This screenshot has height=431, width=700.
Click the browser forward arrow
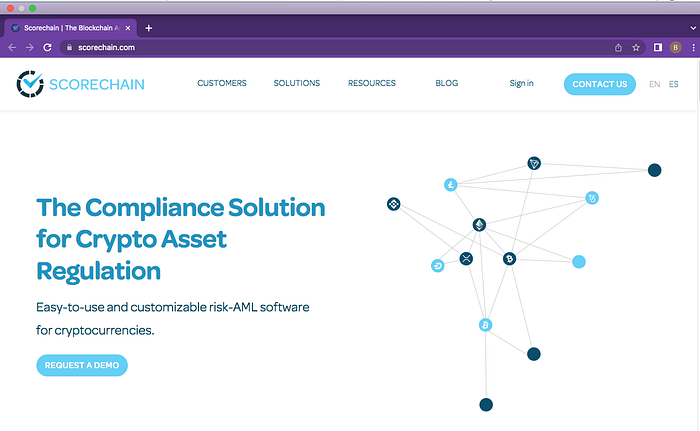29,47
